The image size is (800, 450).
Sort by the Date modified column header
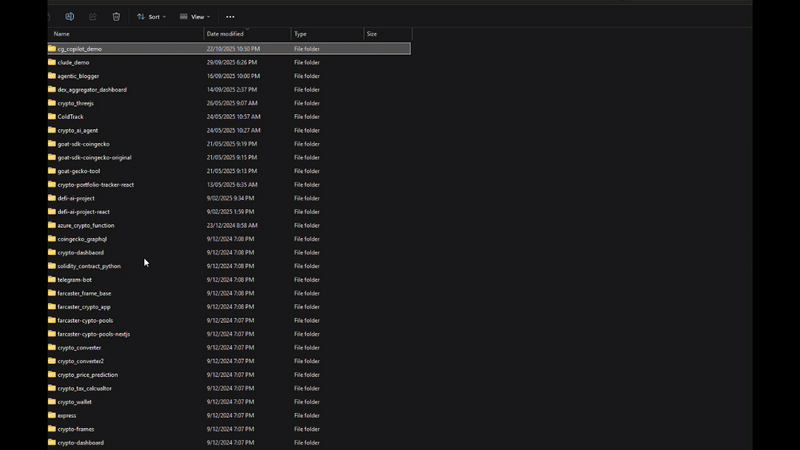(225, 34)
